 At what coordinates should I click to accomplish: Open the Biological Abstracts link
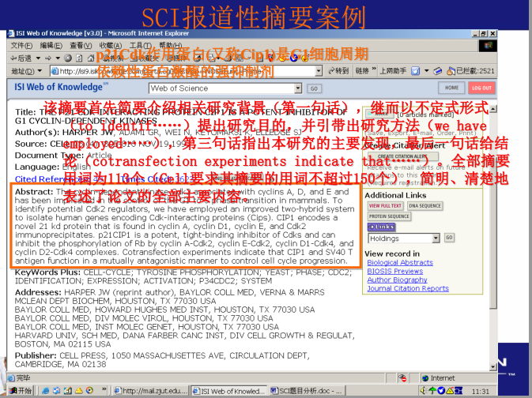click(400, 263)
